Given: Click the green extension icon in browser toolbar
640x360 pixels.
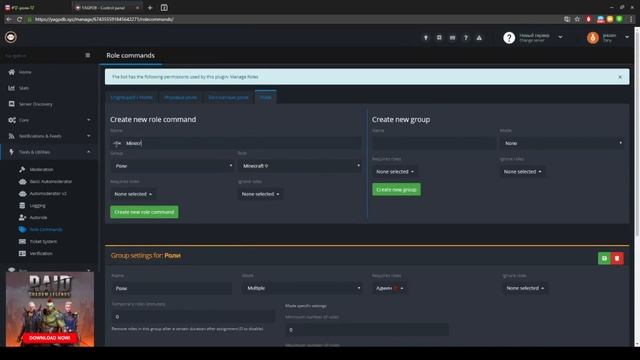Looking at the screenshot, I should tap(620, 19).
